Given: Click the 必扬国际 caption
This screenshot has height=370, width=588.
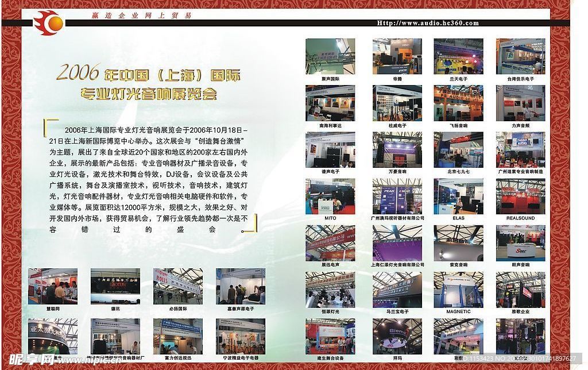Looking at the screenshot, I should [178, 309].
